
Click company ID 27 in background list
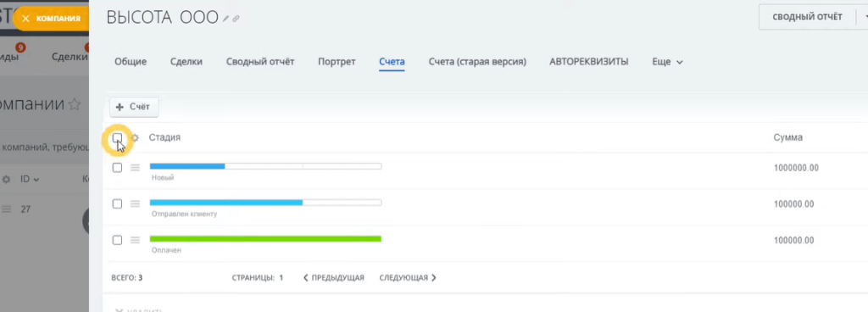(25, 209)
